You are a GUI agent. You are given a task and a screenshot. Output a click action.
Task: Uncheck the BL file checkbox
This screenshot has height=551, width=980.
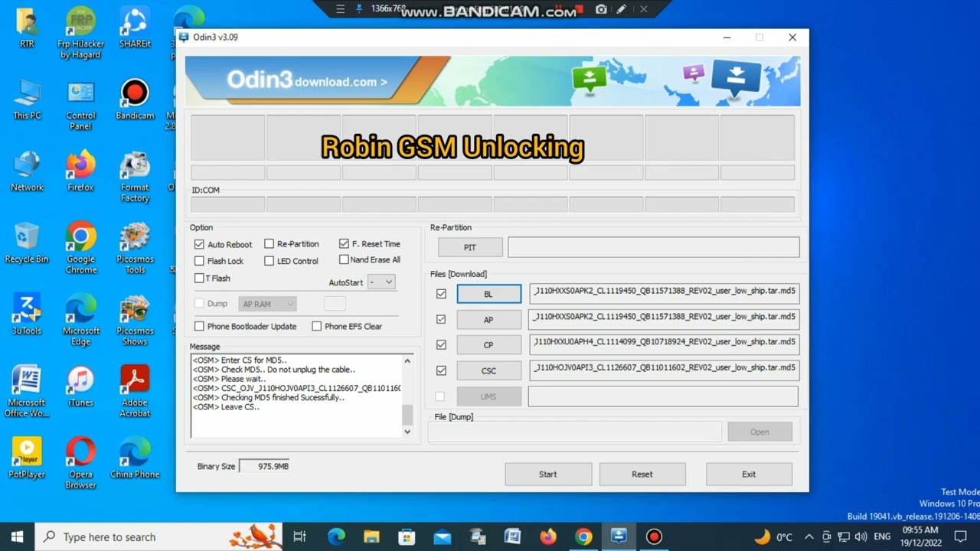[x=441, y=294]
